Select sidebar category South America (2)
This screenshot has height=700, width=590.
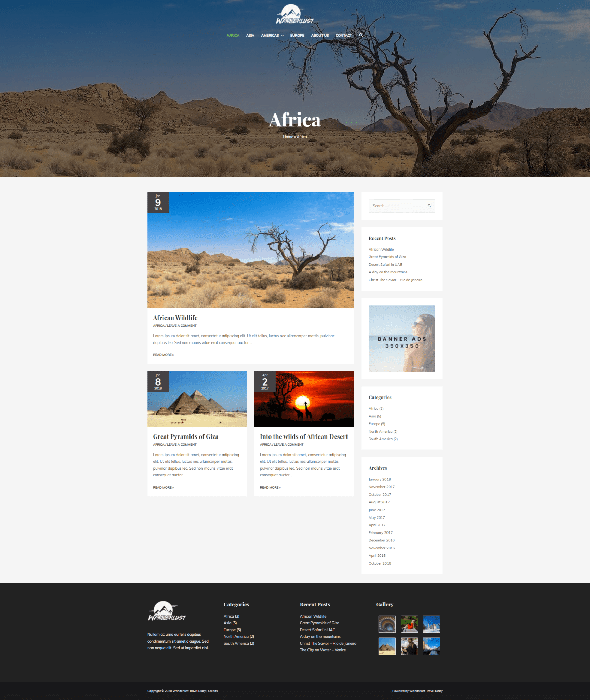pos(383,439)
